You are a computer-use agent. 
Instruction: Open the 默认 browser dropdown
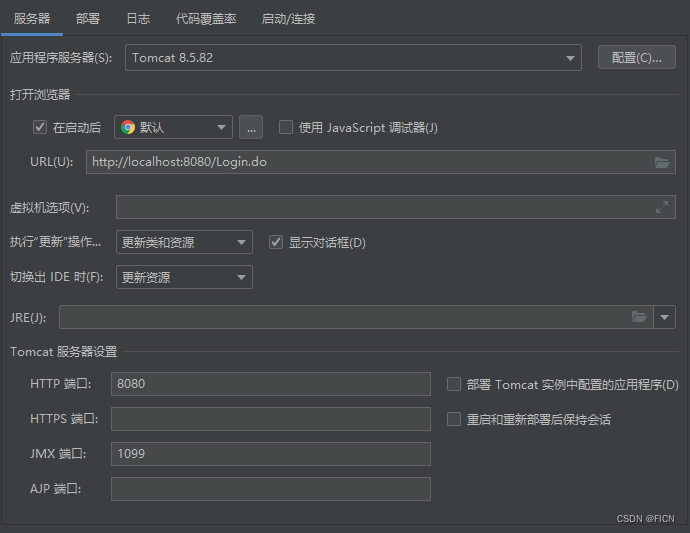(x=173, y=127)
